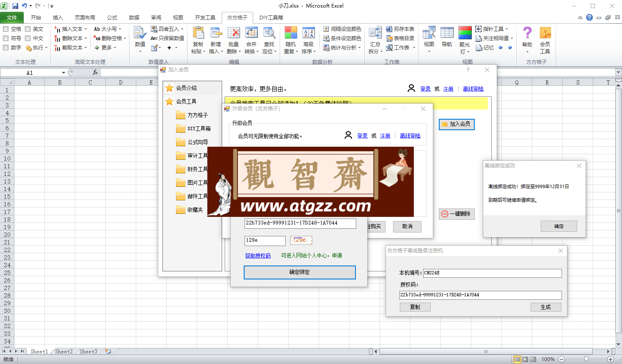Screen dimensions: 622x364
Task: Open the 数值 numeric entry tool
Action: coord(140,40)
